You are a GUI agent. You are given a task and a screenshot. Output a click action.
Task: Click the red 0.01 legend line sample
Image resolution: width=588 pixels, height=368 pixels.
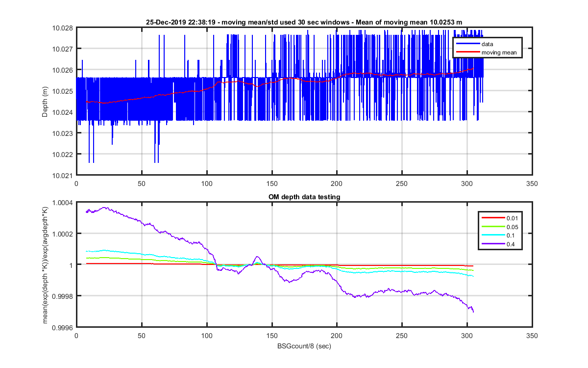492,217
